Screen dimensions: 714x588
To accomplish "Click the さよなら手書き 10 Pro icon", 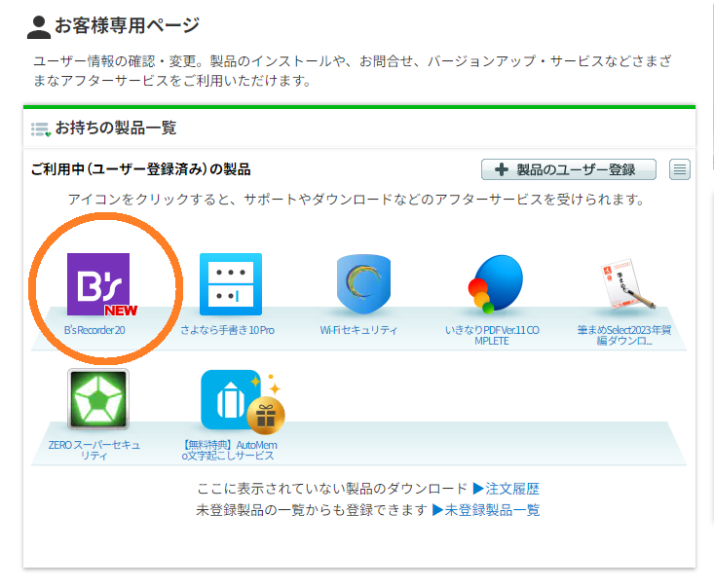I will [x=231, y=284].
